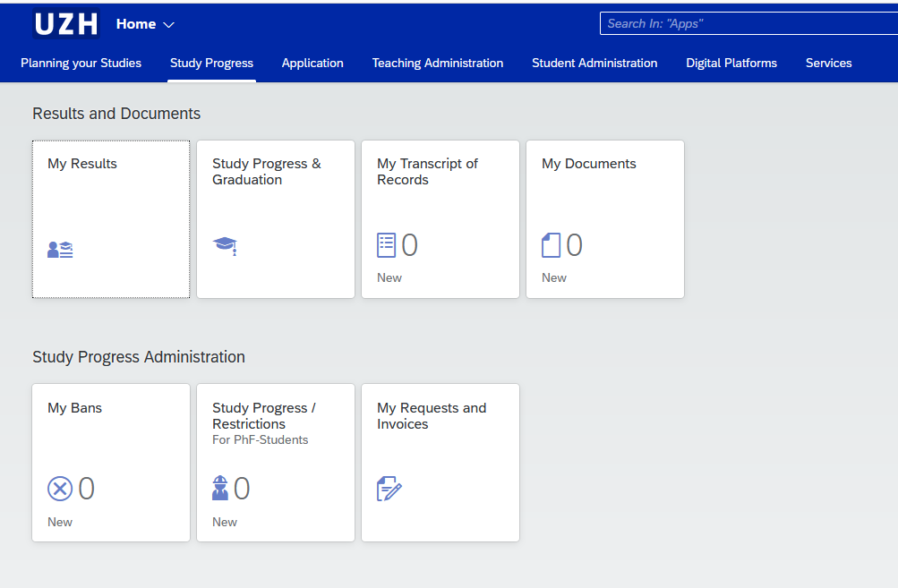Screen dimensions: 898x588
Task: Click the Transcript of Records list icon
Action: pos(386,244)
